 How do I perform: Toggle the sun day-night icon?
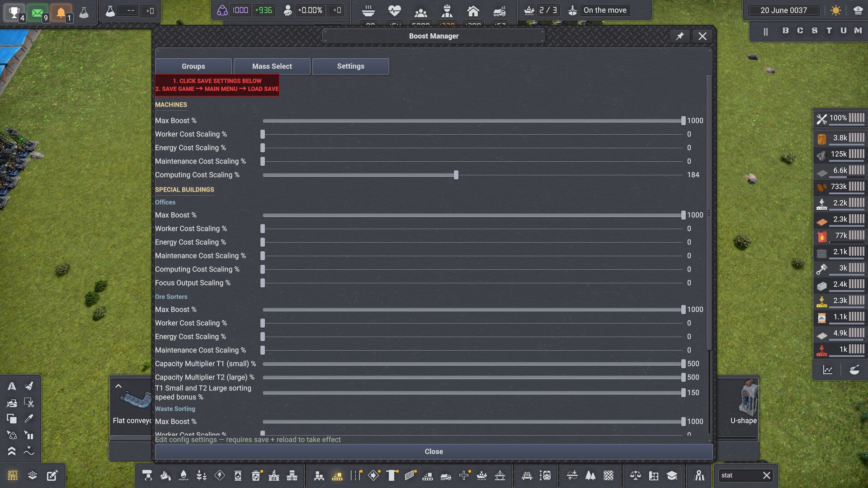tap(835, 10)
